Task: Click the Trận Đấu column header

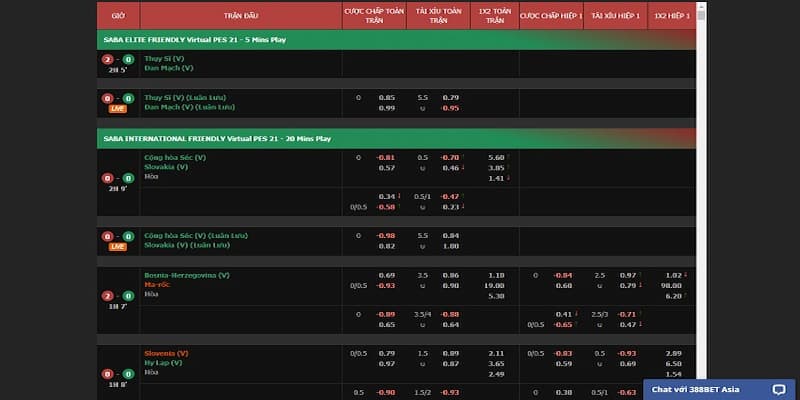Action: tap(240, 16)
